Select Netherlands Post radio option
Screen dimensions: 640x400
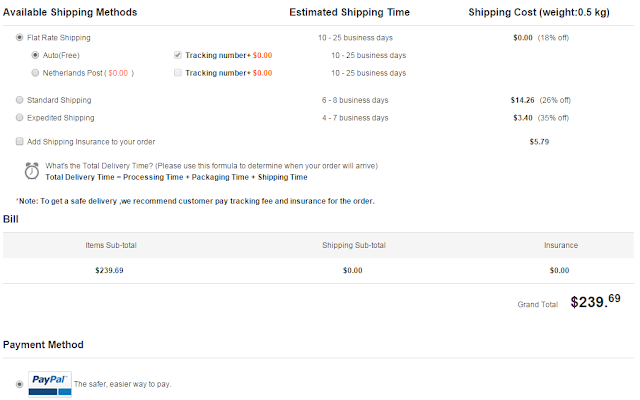tap(36, 73)
